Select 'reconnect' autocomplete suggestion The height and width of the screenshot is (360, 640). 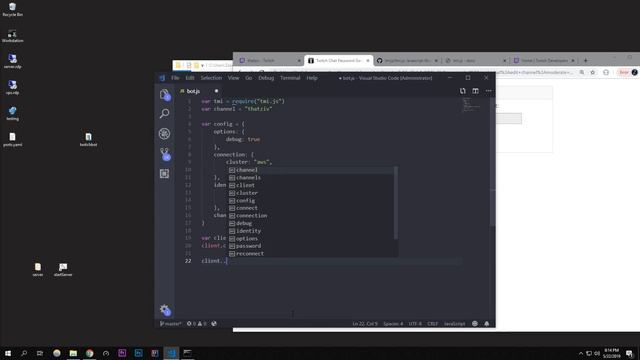pos(313,253)
